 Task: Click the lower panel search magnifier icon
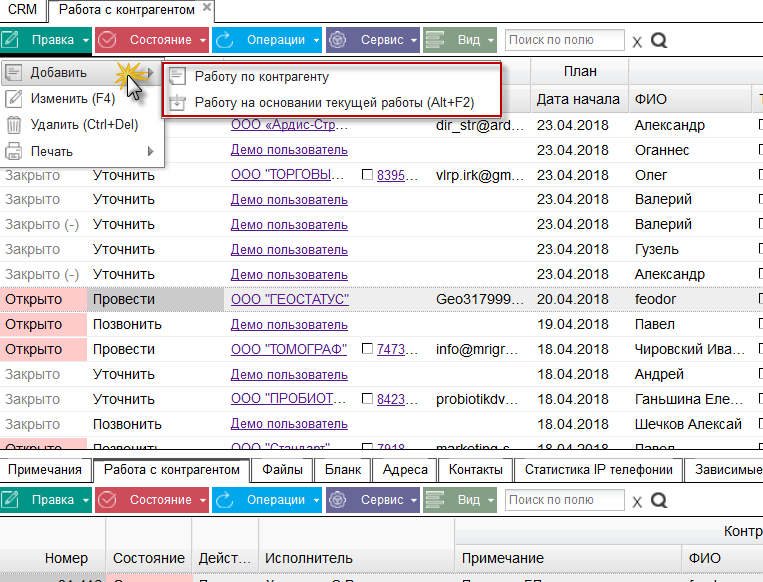point(659,500)
